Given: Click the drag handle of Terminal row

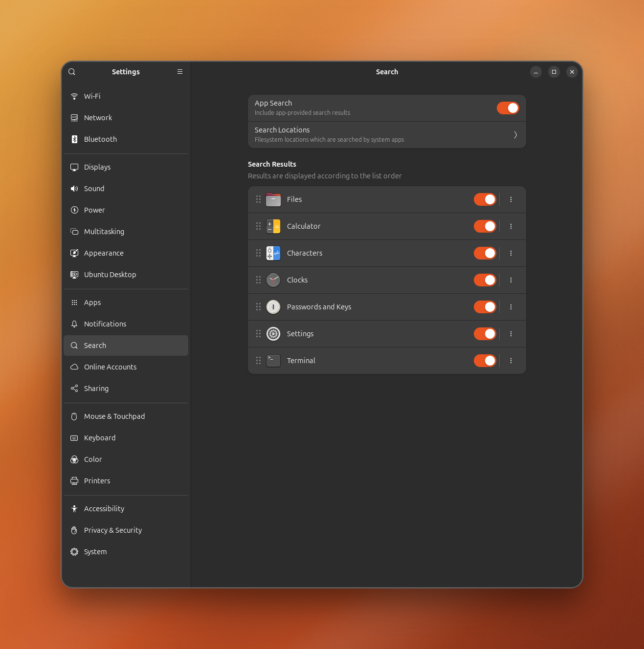Looking at the screenshot, I should click(258, 361).
